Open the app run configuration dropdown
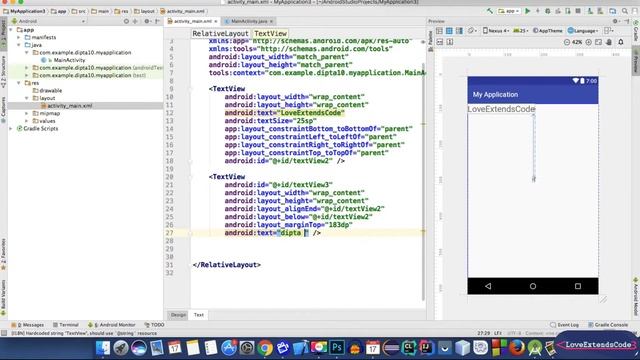The image size is (640, 360). (x=509, y=11)
